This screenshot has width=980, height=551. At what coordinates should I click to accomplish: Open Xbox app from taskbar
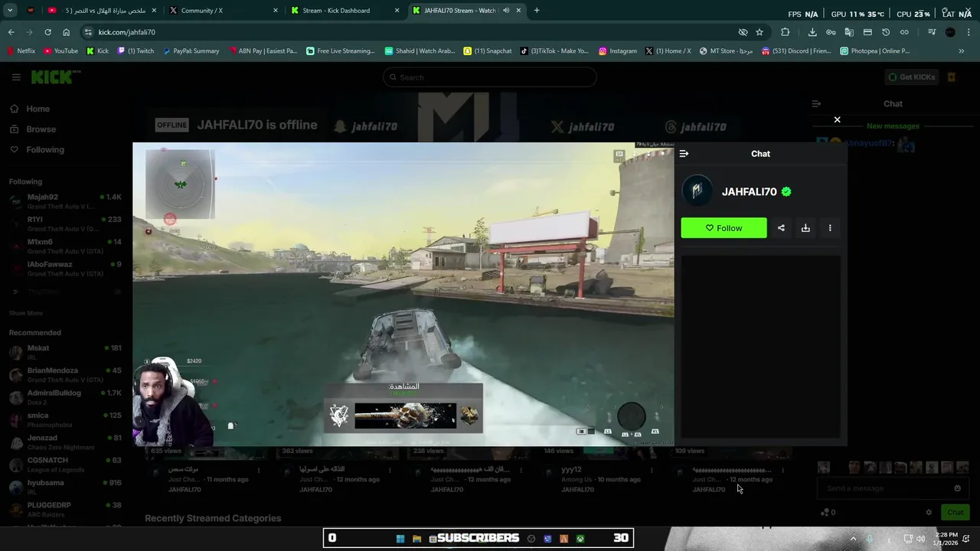pyautogui.click(x=580, y=539)
